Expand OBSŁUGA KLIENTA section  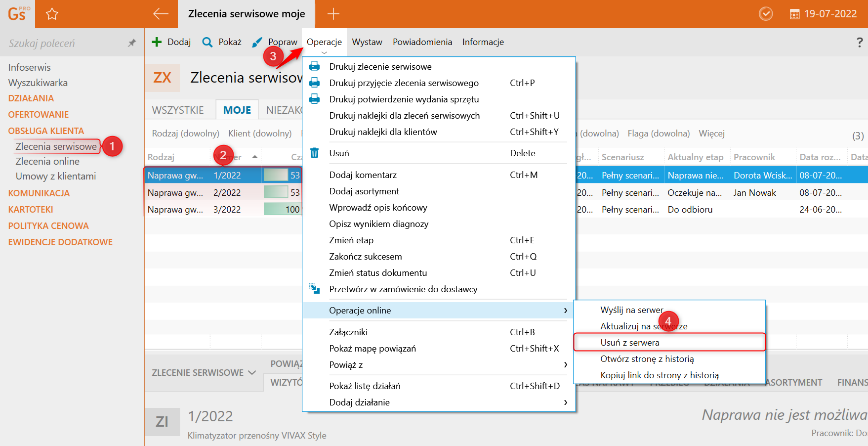point(46,131)
